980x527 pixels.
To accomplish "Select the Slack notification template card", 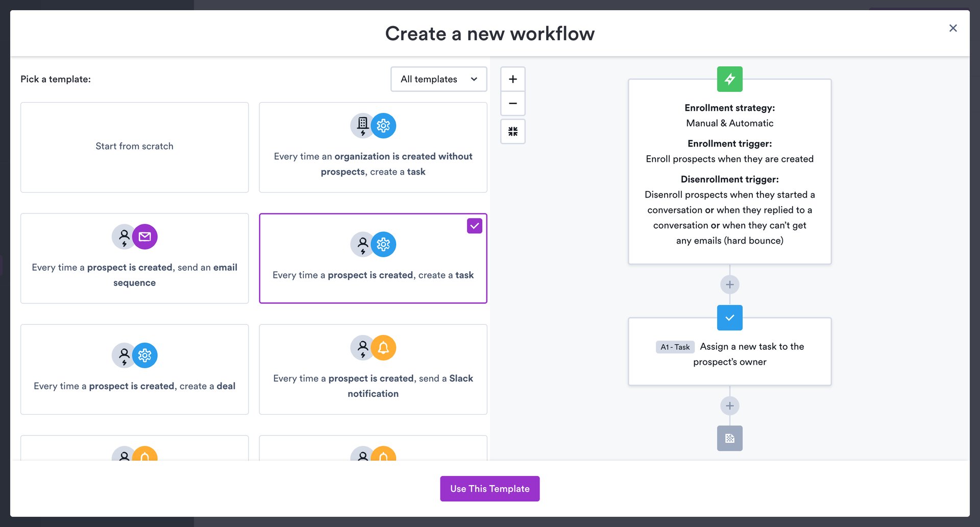I will point(373,369).
